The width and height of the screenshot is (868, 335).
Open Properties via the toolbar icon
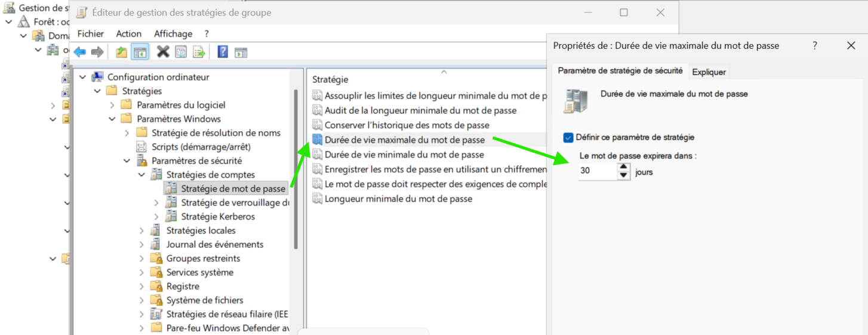pos(181,52)
